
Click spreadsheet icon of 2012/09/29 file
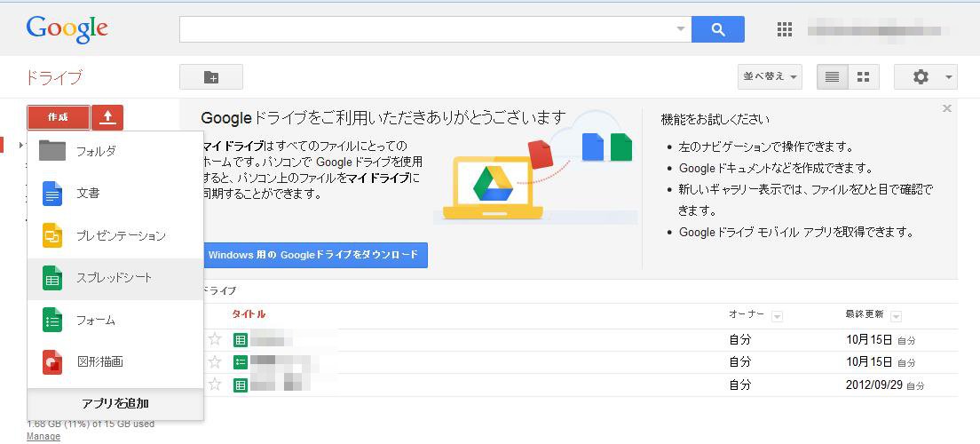240,385
